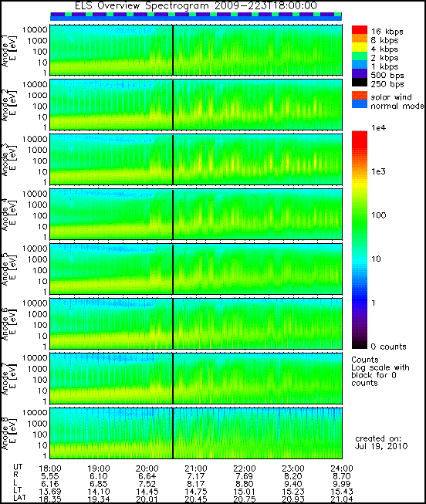Click the Anode 8 spectrogram panel
This screenshot has height=504, width=426.
coord(196,433)
